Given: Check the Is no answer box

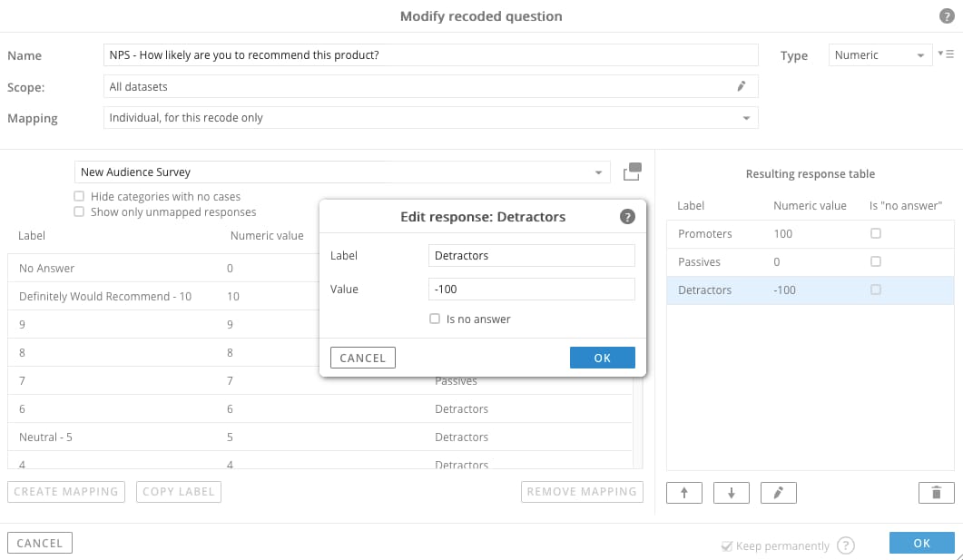Looking at the screenshot, I should point(435,319).
